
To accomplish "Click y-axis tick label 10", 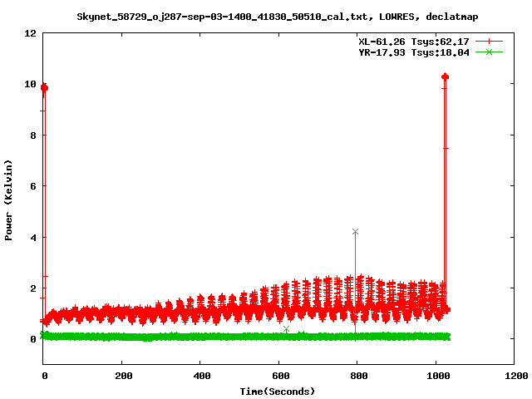I will [31, 84].
